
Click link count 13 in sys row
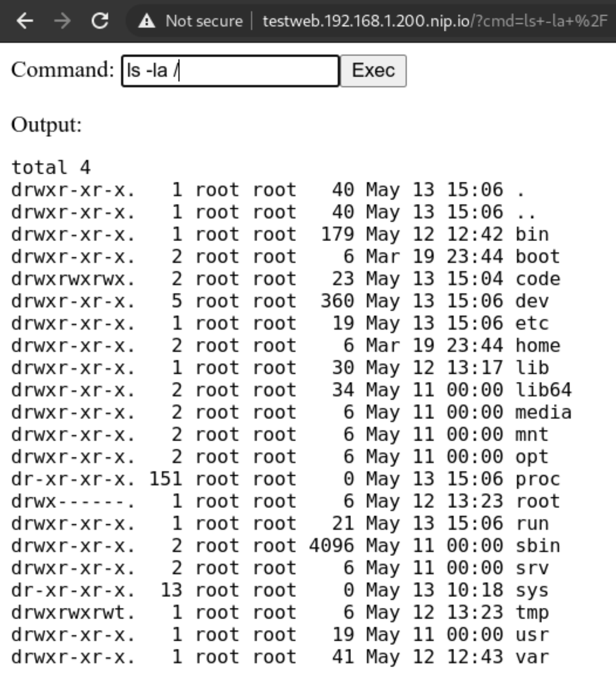pos(171,590)
